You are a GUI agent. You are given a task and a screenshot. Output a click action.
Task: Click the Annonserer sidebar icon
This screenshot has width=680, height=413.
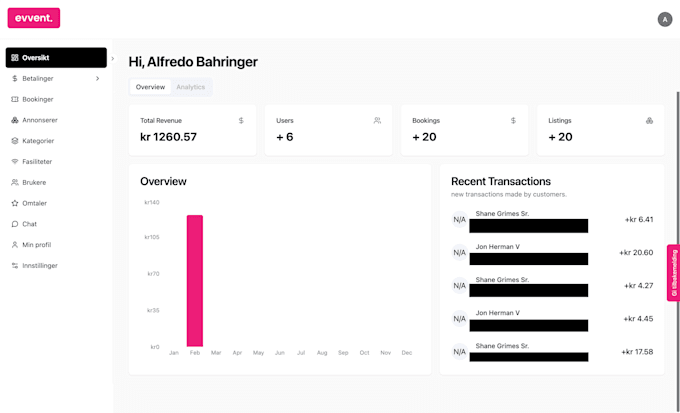[x=14, y=120]
